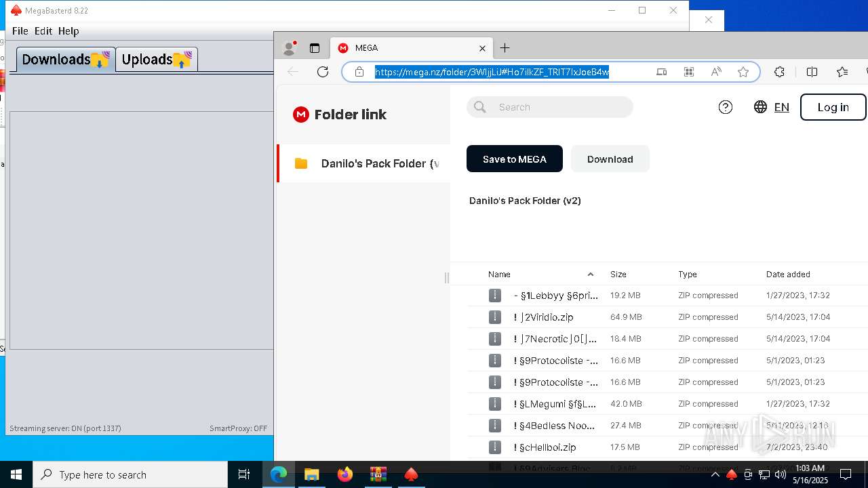This screenshot has width=868, height=488.
Task: Open volume control in system tray
Action: [x=780, y=474]
